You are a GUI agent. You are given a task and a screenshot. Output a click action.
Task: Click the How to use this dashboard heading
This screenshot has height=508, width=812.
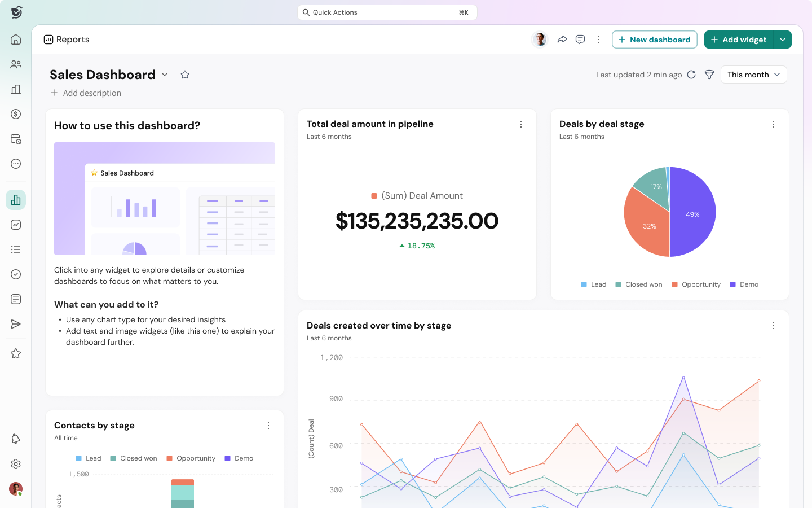coord(127,126)
